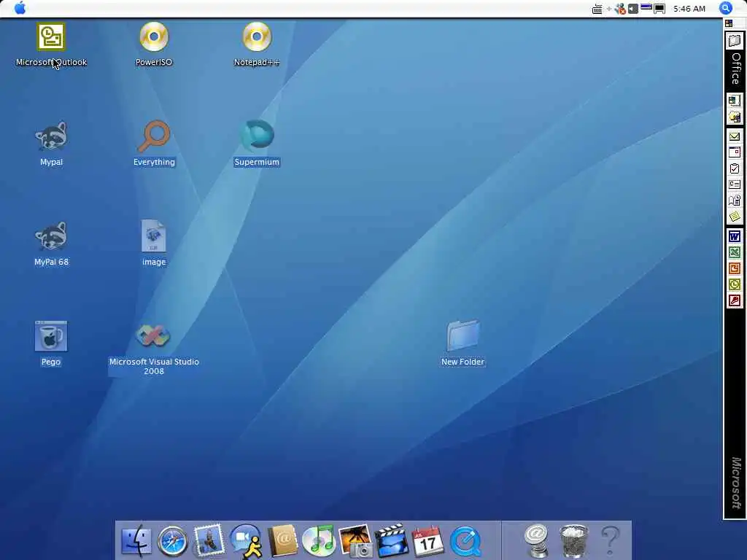Open Safari compass icon in the dock
Viewport: 747px width, 560px height.
pos(172,540)
